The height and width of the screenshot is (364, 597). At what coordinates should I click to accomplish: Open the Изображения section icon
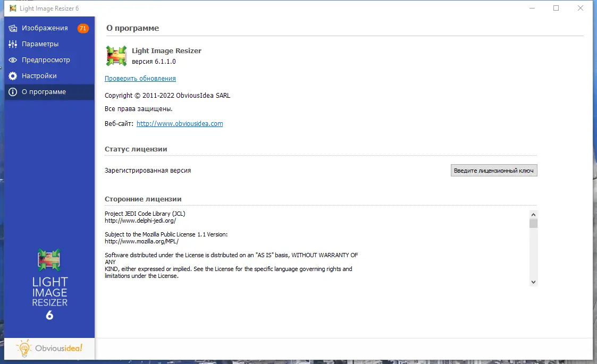(x=13, y=28)
